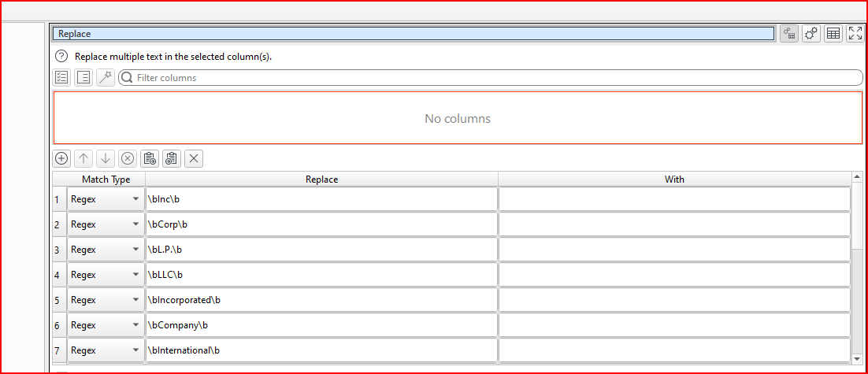Open Match Type dropdown for row 3
Viewport: 868px width, 374px height.
[x=106, y=250]
